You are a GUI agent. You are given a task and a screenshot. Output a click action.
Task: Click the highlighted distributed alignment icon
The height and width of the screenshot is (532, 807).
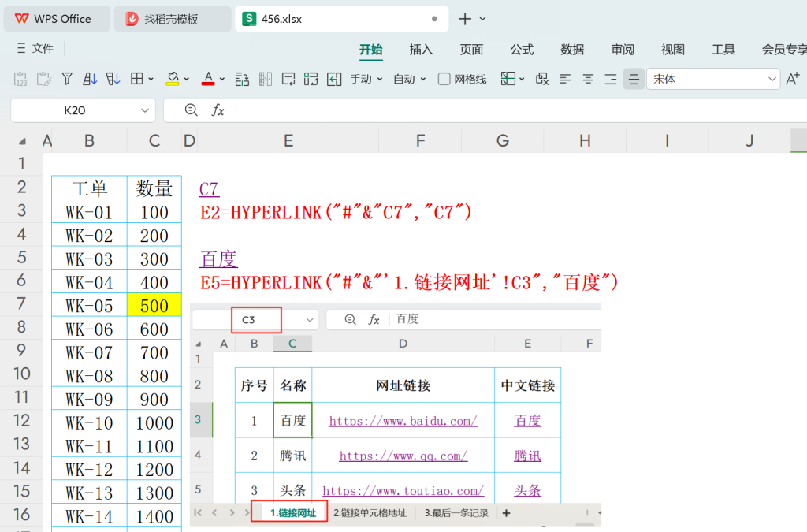pyautogui.click(x=634, y=79)
